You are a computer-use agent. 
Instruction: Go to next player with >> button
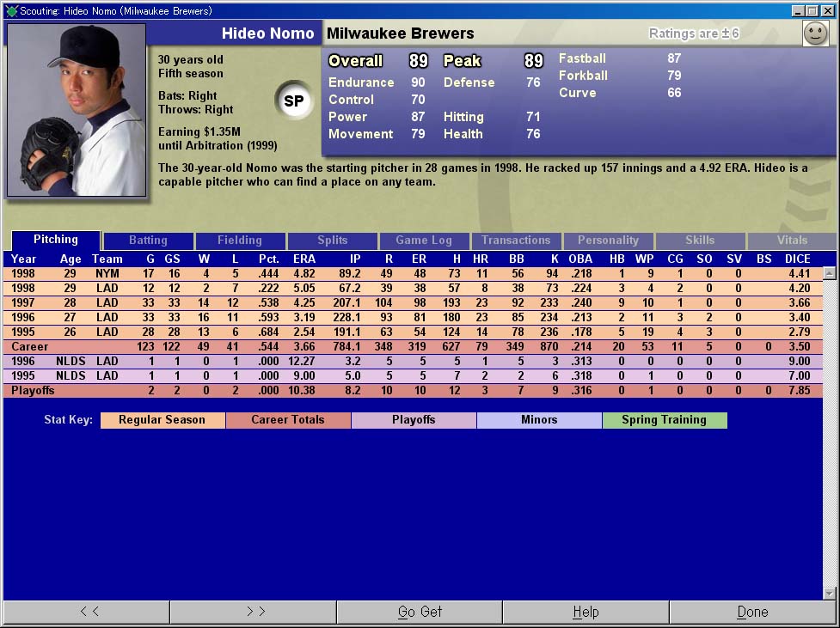tap(254, 612)
